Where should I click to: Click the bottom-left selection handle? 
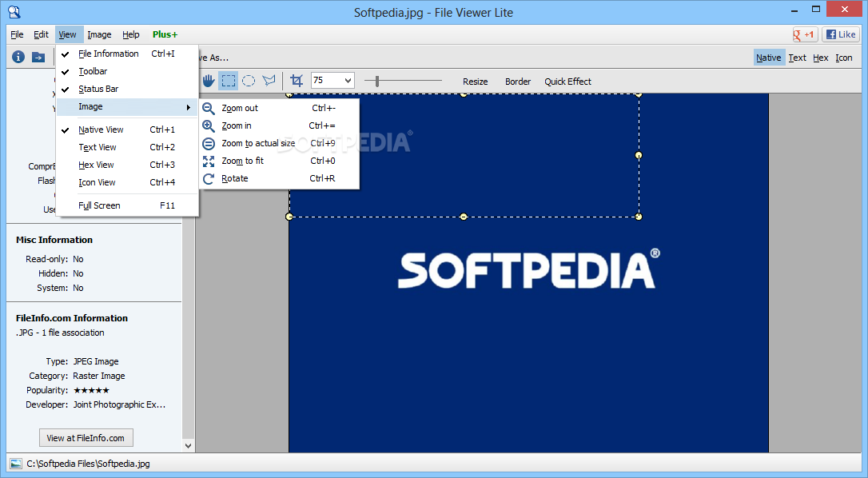[x=289, y=217]
